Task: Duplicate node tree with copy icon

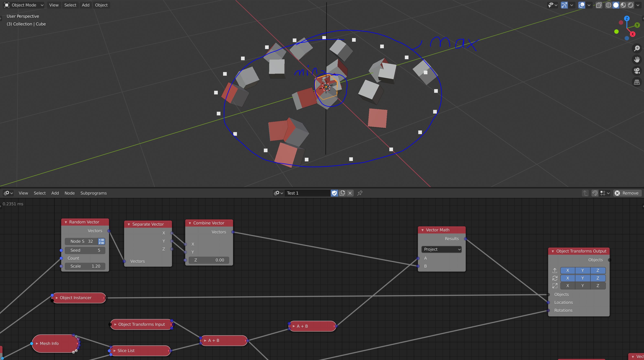Action: pos(342,193)
